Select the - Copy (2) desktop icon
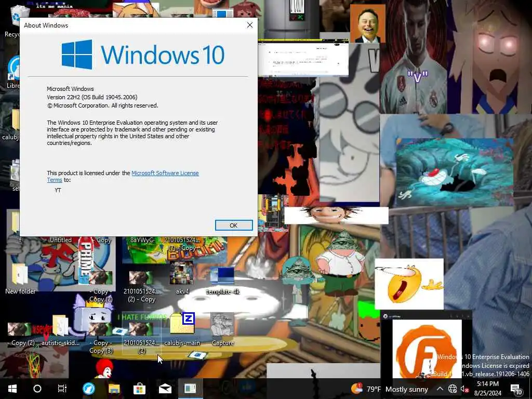This screenshot has height=399, width=532. (x=20, y=333)
